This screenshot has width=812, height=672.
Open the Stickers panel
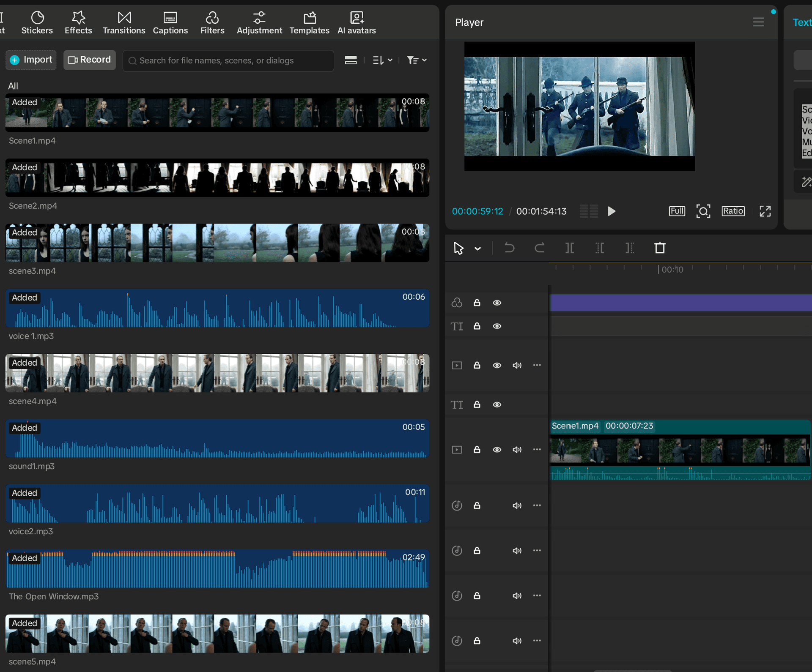[x=37, y=23]
